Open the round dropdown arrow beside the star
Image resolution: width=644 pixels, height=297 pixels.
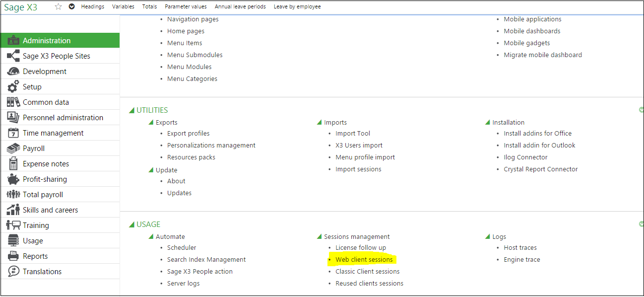[72, 6]
